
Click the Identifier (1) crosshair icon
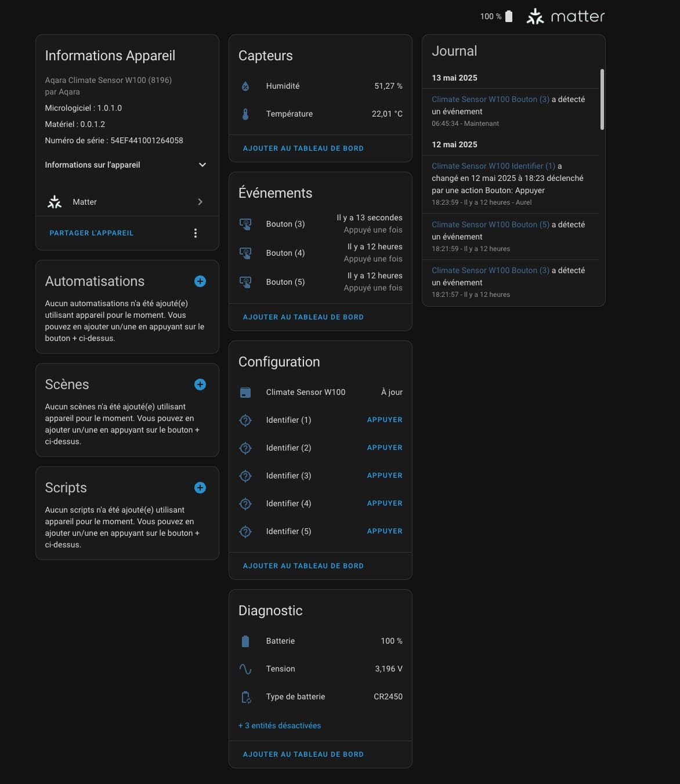(x=245, y=420)
